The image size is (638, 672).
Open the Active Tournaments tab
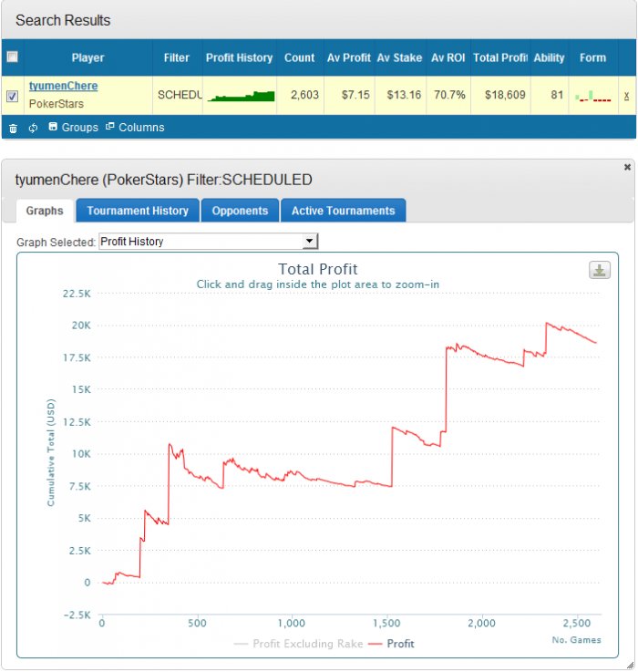pos(344,211)
